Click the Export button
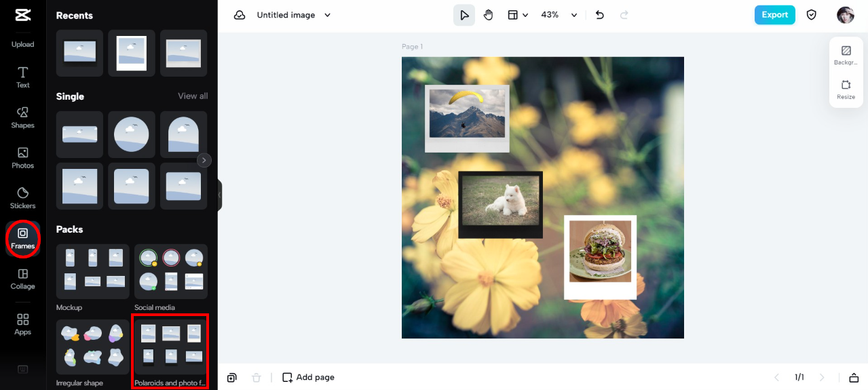868x390 pixels. point(774,15)
